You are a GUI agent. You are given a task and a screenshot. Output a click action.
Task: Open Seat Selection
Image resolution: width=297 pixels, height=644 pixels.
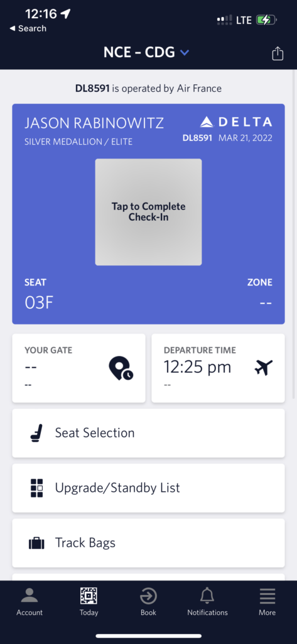tap(148, 433)
